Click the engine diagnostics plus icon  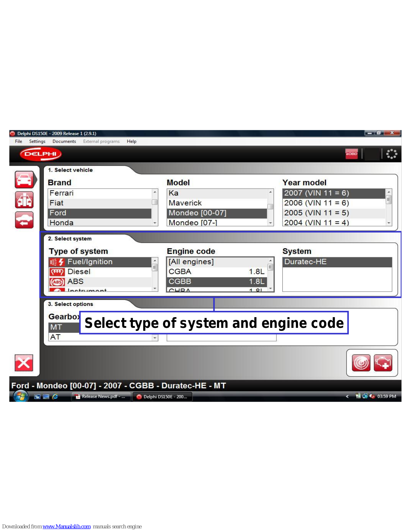pos(383,363)
